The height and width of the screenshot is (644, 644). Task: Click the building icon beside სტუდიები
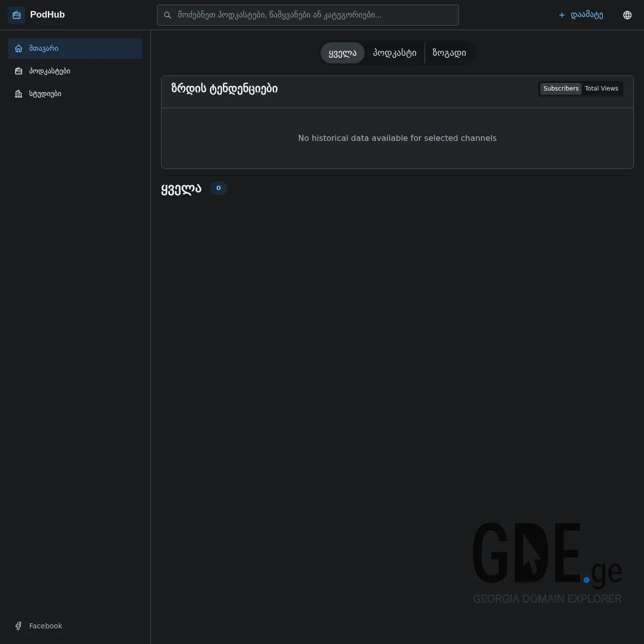pos(19,94)
